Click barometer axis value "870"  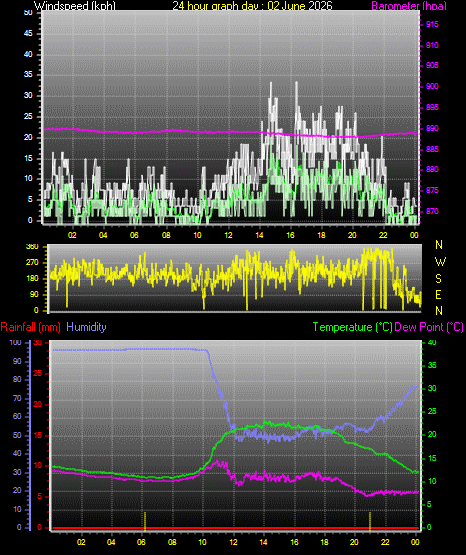point(432,211)
